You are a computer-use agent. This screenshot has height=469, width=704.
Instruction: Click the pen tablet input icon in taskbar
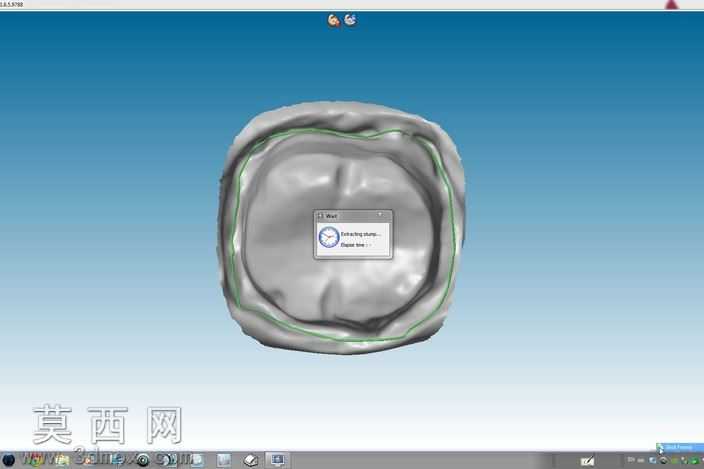pos(587,460)
